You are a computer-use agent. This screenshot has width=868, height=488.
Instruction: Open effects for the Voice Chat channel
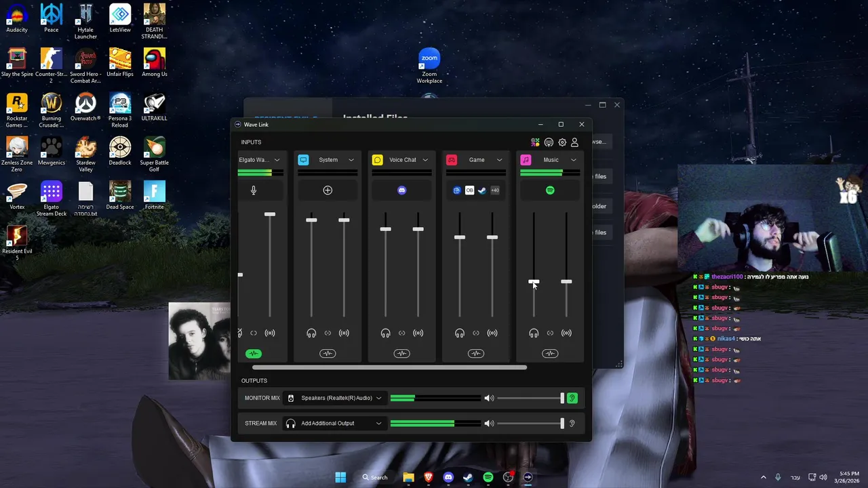point(401,354)
